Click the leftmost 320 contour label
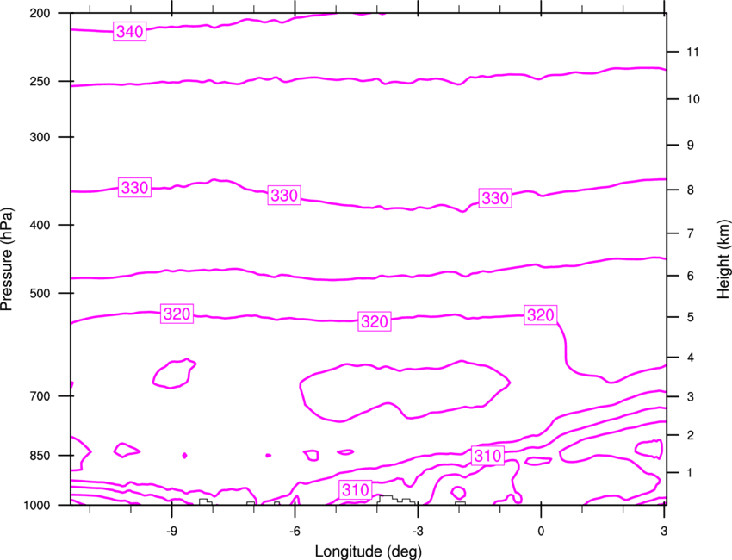The image size is (732, 560). pos(177,314)
